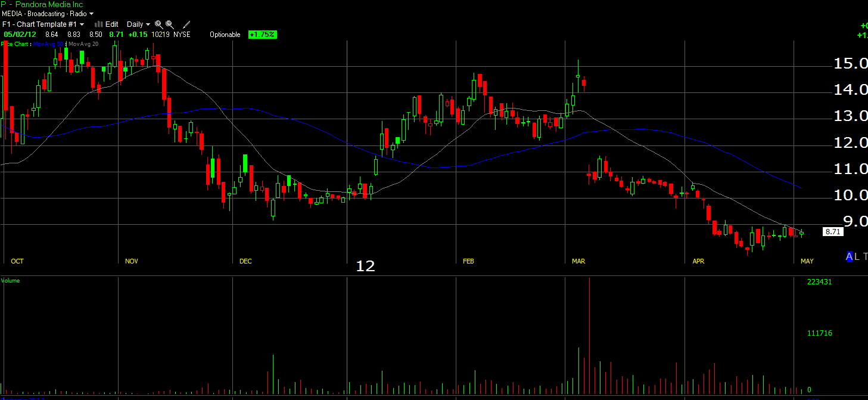Toggle the L log scale button
The height and width of the screenshot is (400, 868).
(x=857, y=256)
